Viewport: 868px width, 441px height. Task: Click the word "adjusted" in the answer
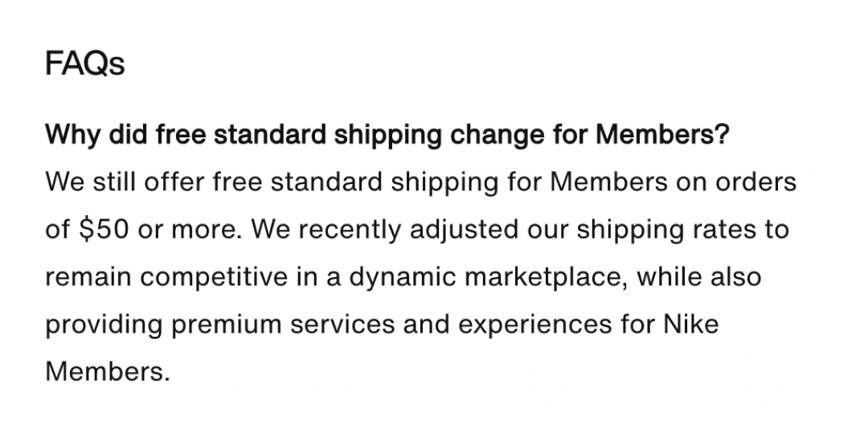[464, 229]
